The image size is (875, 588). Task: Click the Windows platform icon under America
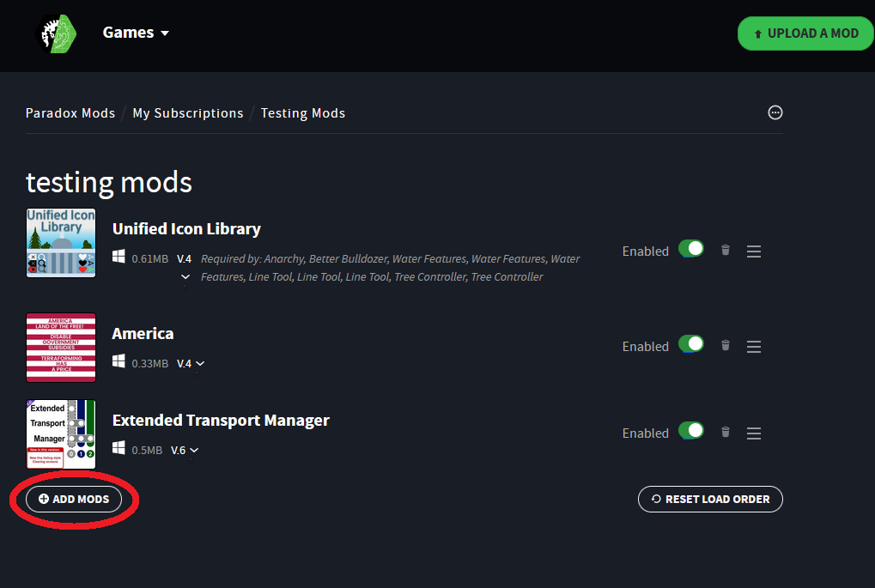point(118,362)
